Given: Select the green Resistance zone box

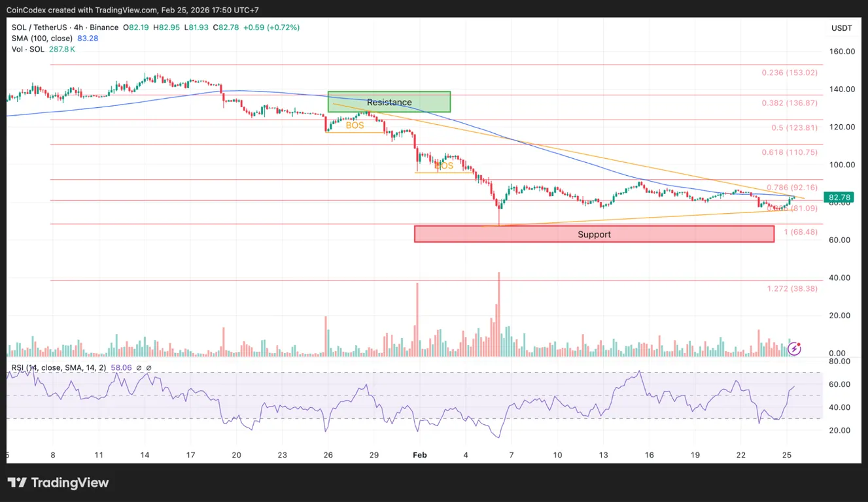Looking at the screenshot, I should (x=389, y=101).
